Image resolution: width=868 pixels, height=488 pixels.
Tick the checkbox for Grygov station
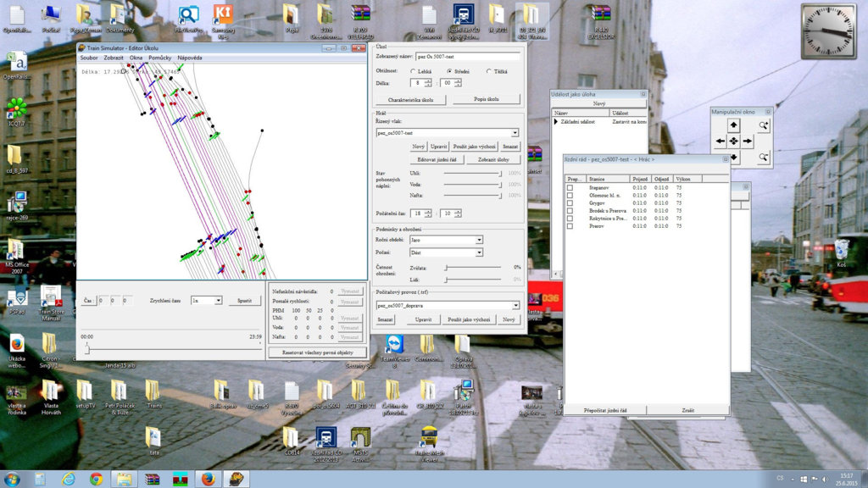point(570,203)
